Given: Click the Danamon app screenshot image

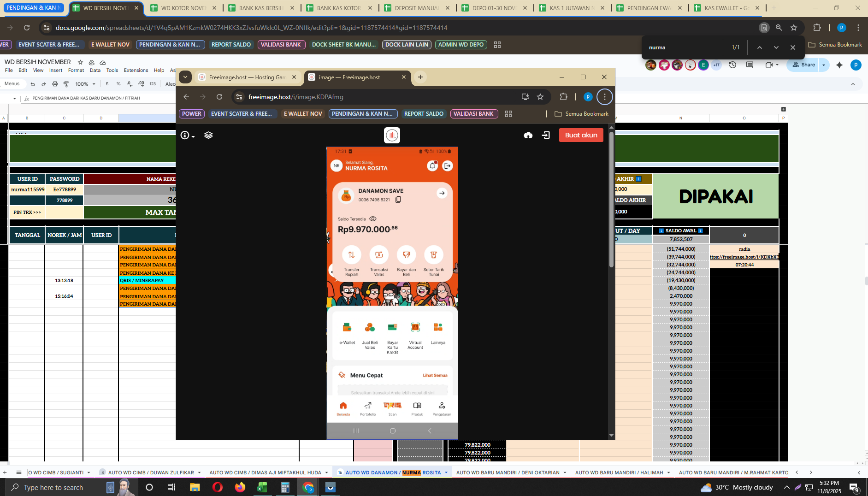Looking at the screenshot, I should [392, 293].
